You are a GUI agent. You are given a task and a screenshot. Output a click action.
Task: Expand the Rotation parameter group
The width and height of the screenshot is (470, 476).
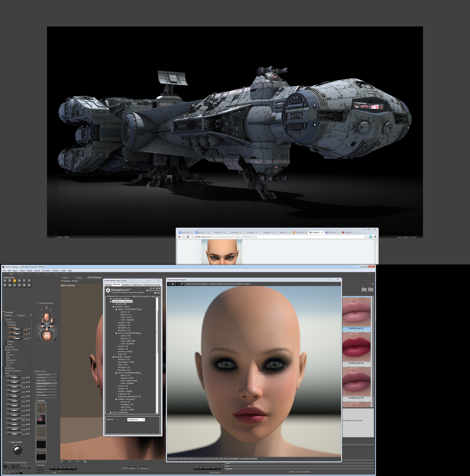6,342
